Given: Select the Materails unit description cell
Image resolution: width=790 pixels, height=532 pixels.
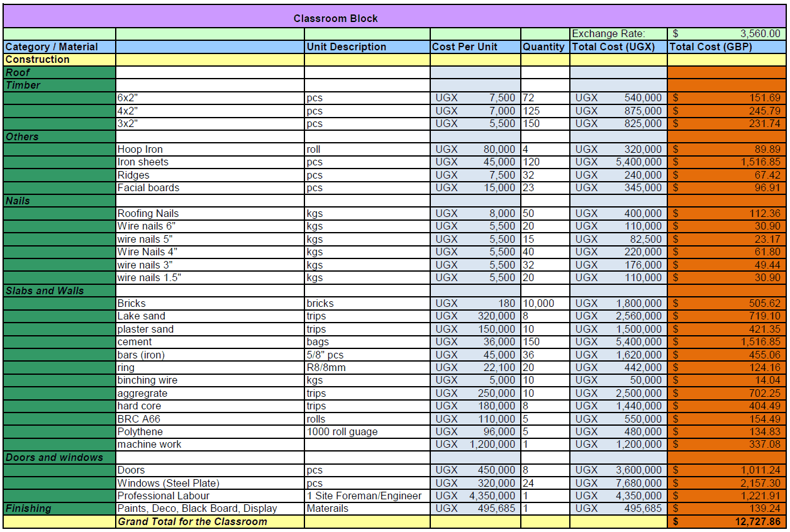Looking at the screenshot, I should pos(367,508).
